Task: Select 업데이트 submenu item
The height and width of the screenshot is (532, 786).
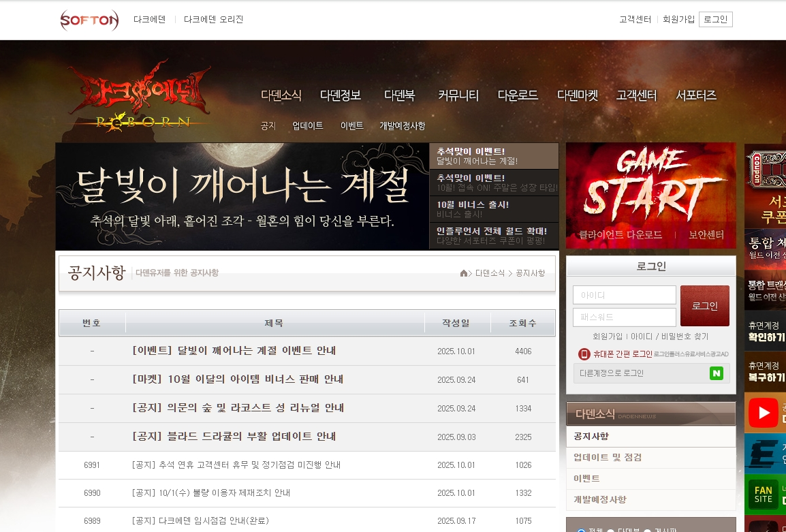Action: coord(308,126)
